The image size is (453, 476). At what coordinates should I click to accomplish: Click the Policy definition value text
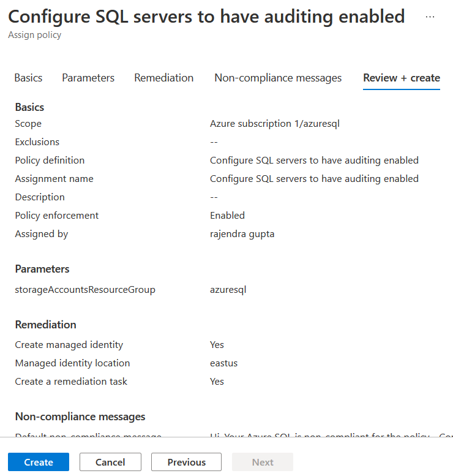click(x=314, y=161)
